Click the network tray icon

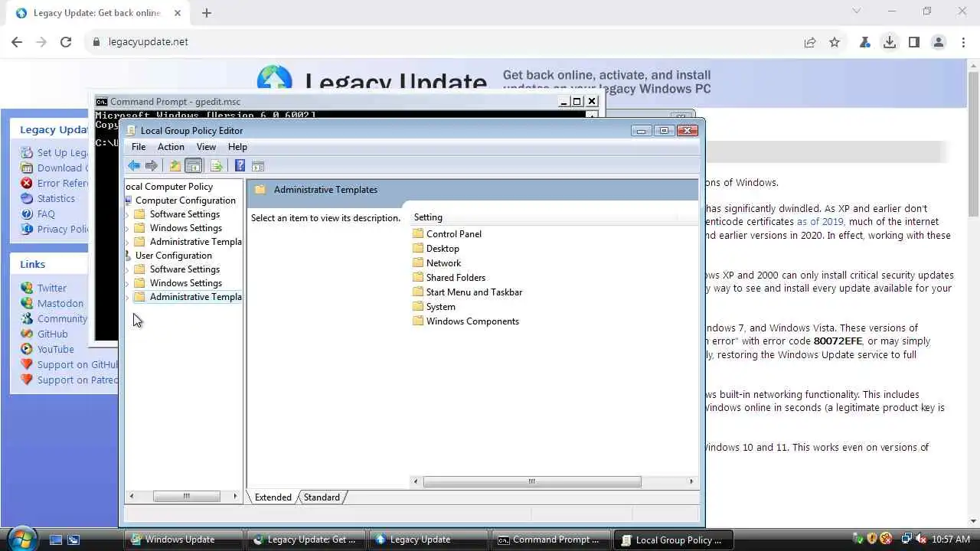906,539
